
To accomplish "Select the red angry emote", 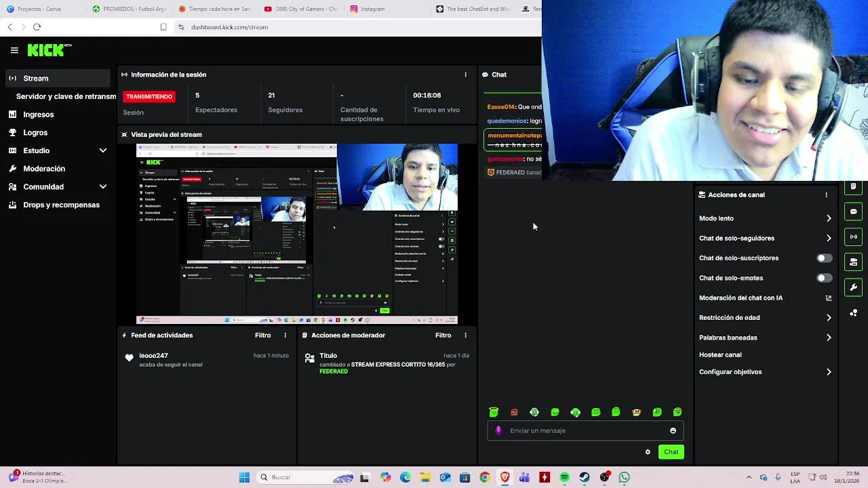I will [x=514, y=412].
